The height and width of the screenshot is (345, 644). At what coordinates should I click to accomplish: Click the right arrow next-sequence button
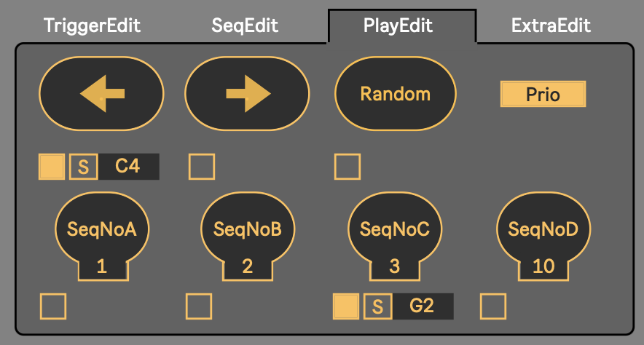[x=248, y=94]
